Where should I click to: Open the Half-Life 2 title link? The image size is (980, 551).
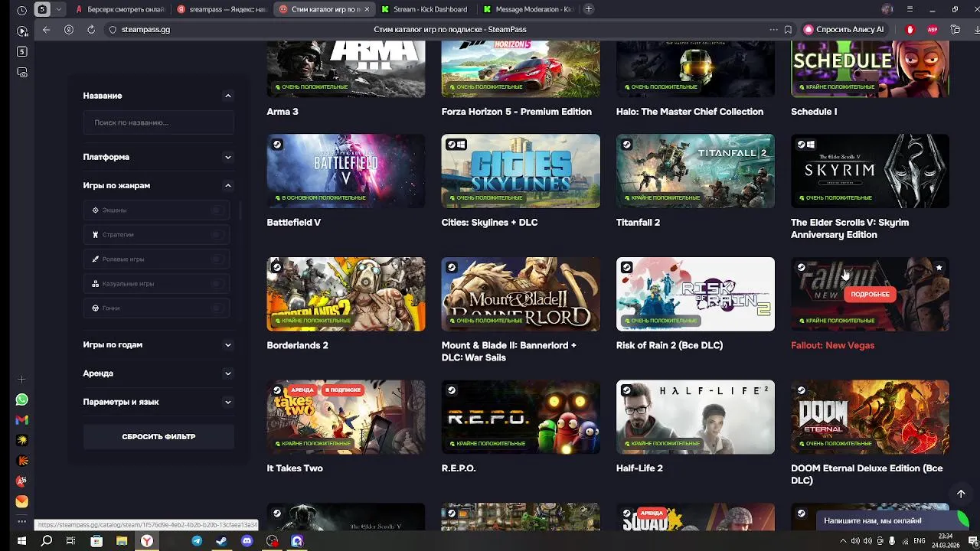coord(639,468)
